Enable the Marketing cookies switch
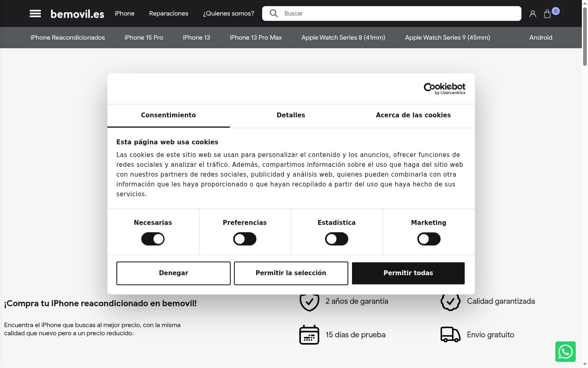The width and height of the screenshot is (588, 368). click(x=429, y=239)
